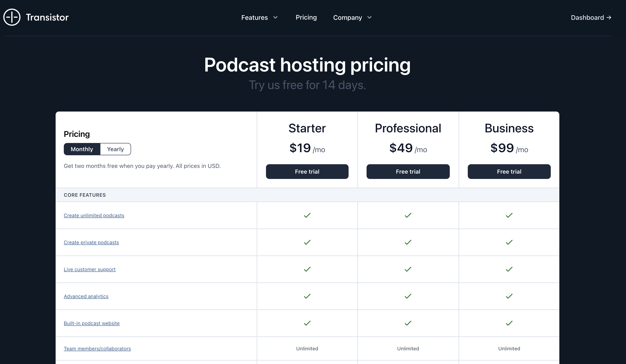Start the Professional plan free trial
The height and width of the screenshot is (364, 626).
[x=408, y=171]
